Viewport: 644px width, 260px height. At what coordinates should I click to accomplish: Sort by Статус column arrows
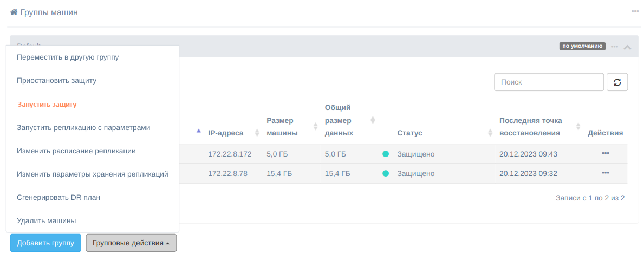point(490,133)
